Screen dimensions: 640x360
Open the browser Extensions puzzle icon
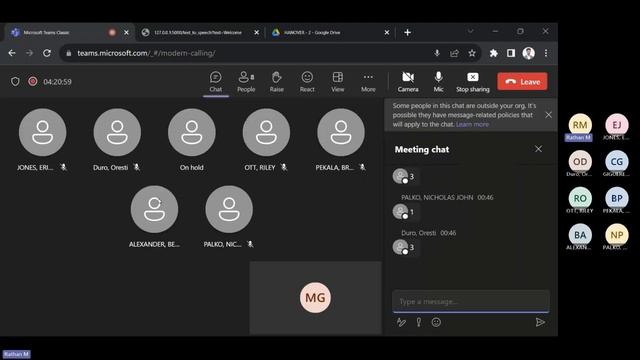[493, 53]
